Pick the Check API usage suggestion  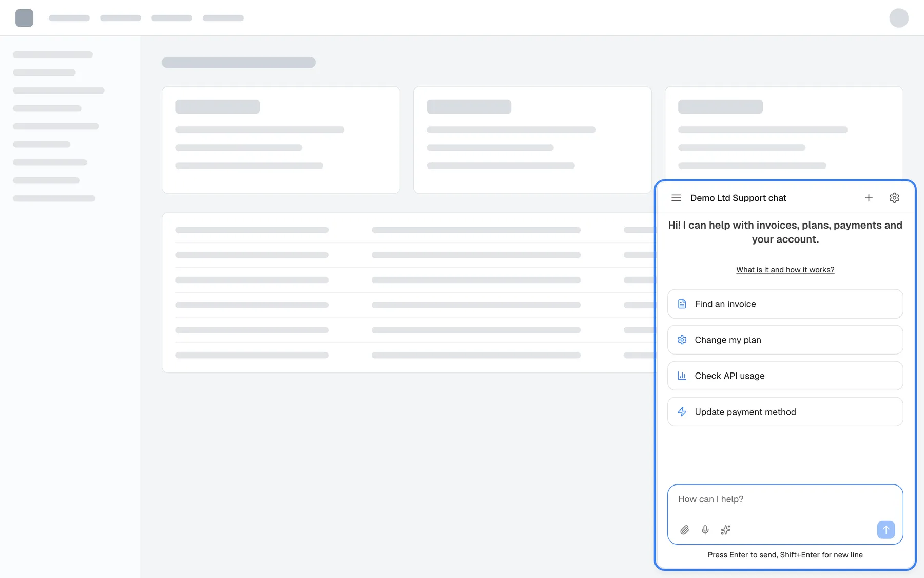(x=785, y=376)
